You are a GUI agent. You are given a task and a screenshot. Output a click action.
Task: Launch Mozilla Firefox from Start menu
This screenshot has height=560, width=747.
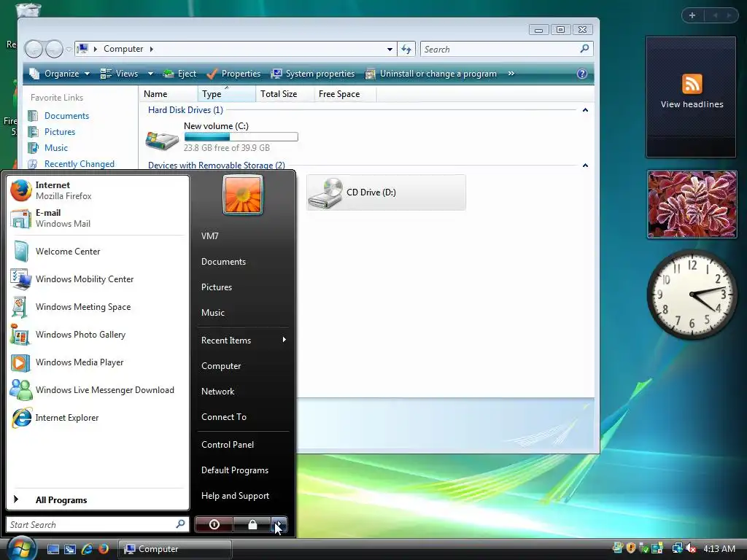98,190
